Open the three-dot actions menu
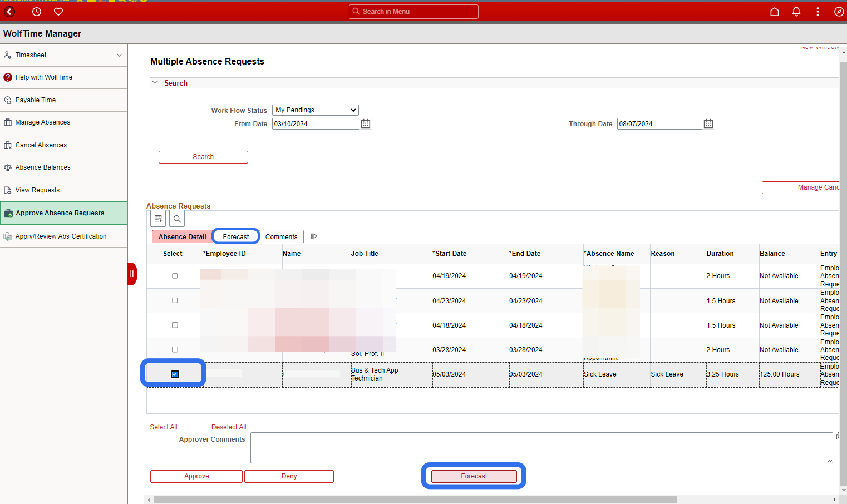The height and width of the screenshot is (504, 847). [818, 12]
